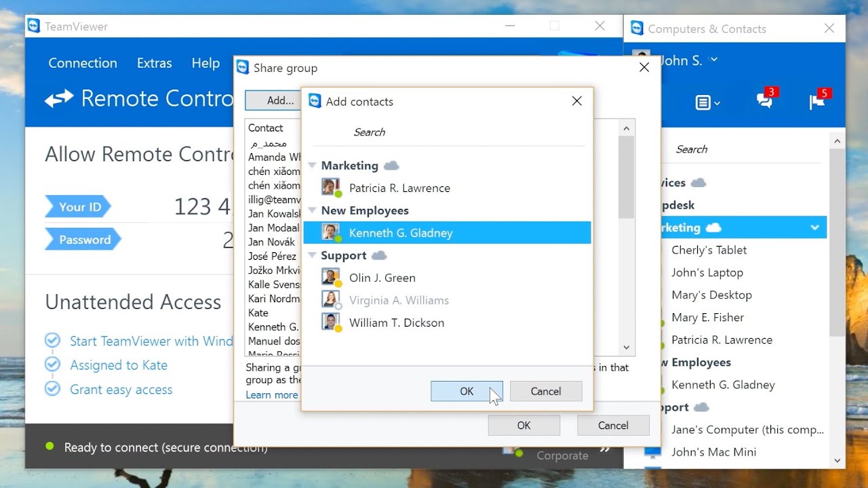
Task: Open the Connection menu
Action: click(83, 63)
